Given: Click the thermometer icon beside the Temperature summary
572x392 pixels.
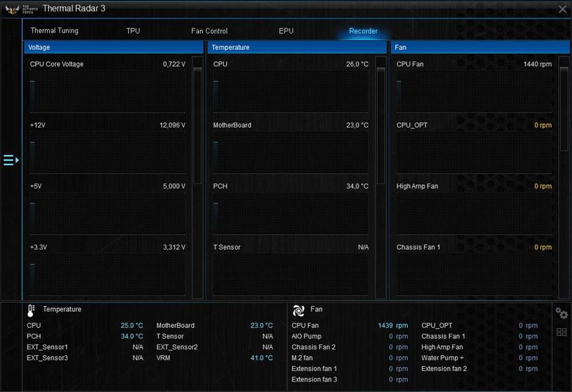Looking at the screenshot, I should tap(31, 311).
